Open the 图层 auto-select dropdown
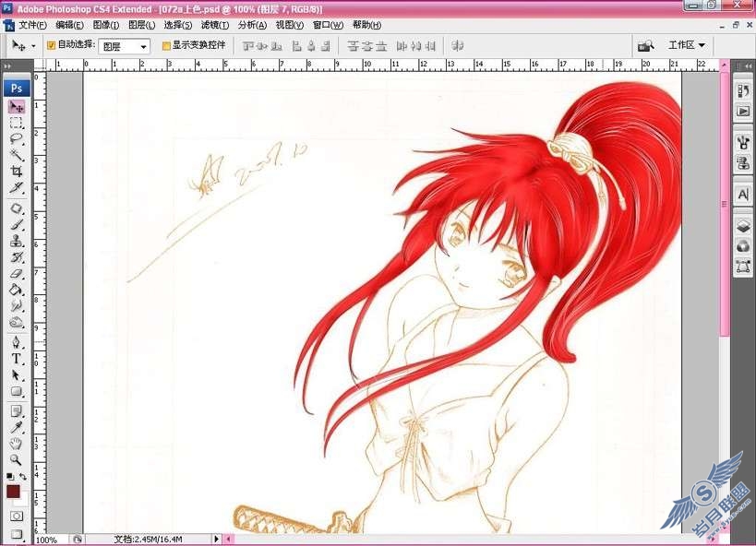The height and width of the screenshot is (546, 756). [x=124, y=46]
